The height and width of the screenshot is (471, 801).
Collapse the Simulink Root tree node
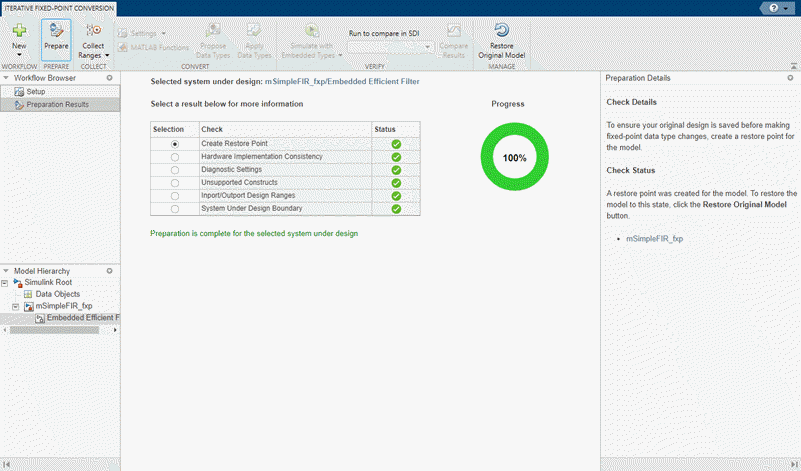(5, 283)
